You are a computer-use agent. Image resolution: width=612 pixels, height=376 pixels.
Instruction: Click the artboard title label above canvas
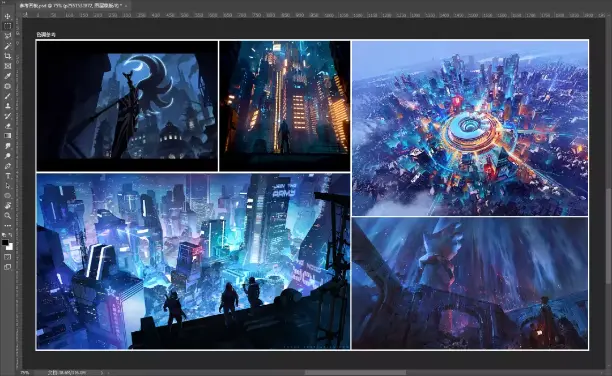(46, 35)
